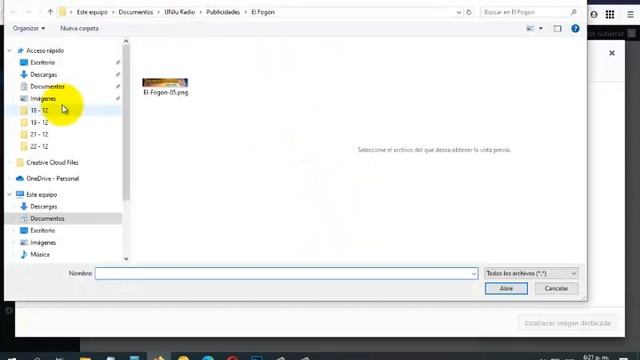The width and height of the screenshot is (640, 360).
Task: Go to Documentos in breadcrumb path
Action: (136, 12)
